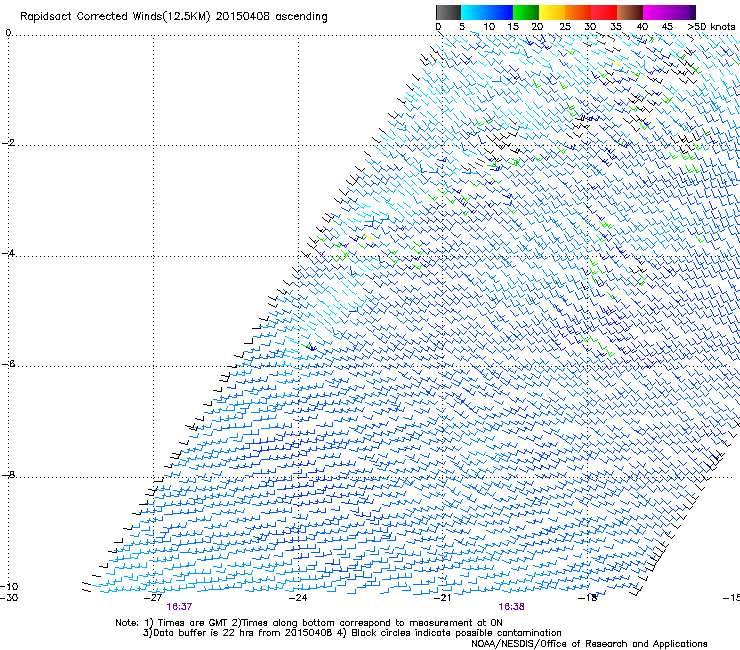Click the '0' latitude axis label at top left
Viewport: 740px width, 650px height.
(8, 33)
